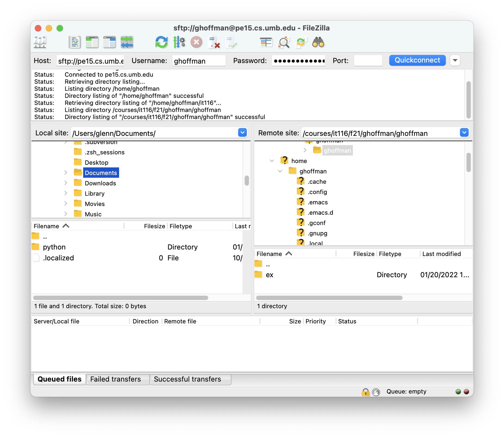Viewport: 504px width, 437px height.
Task: Click the Host input field
Action: pyautogui.click(x=90, y=61)
